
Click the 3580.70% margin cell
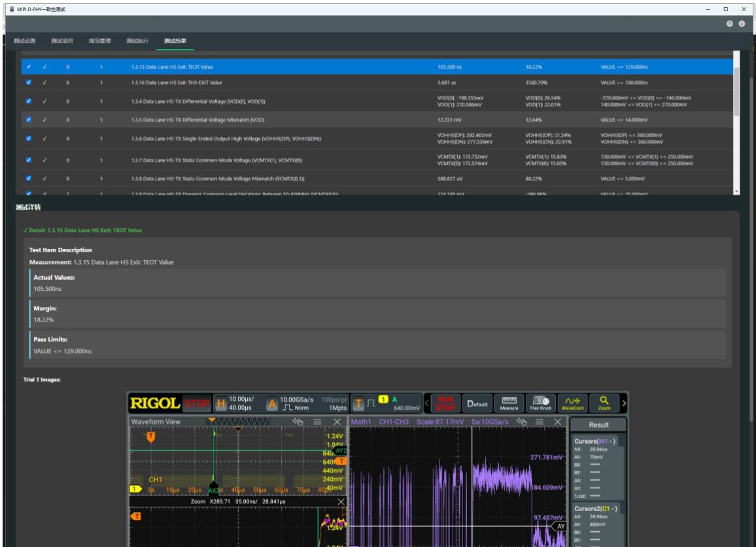coord(536,82)
